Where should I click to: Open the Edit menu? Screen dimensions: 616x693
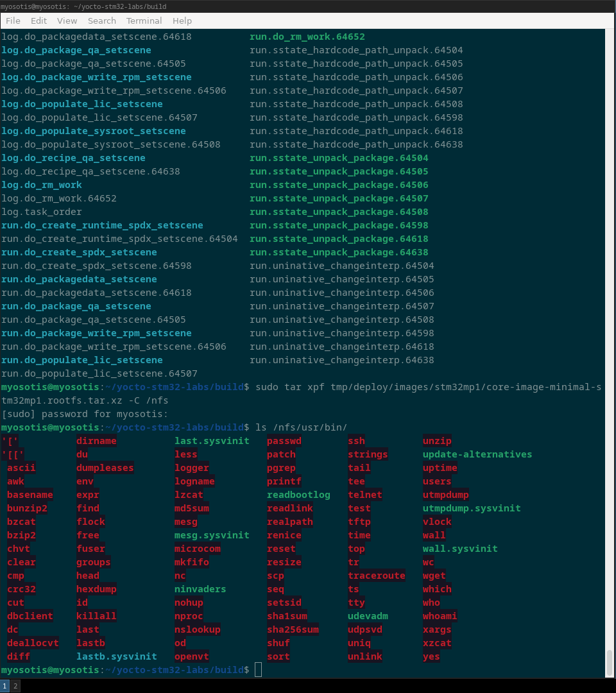(x=38, y=21)
